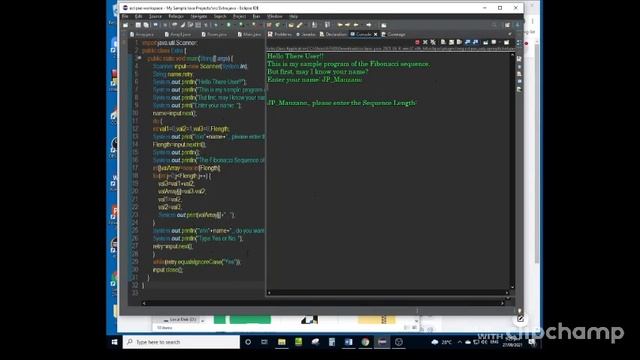Open Word from the taskbar
This screenshot has width=640, height=360.
[x=349, y=342]
